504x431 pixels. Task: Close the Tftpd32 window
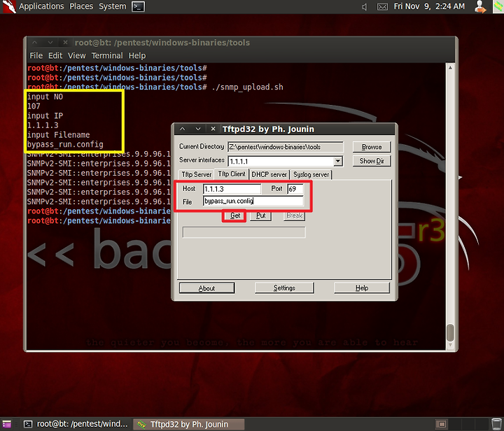coord(213,129)
